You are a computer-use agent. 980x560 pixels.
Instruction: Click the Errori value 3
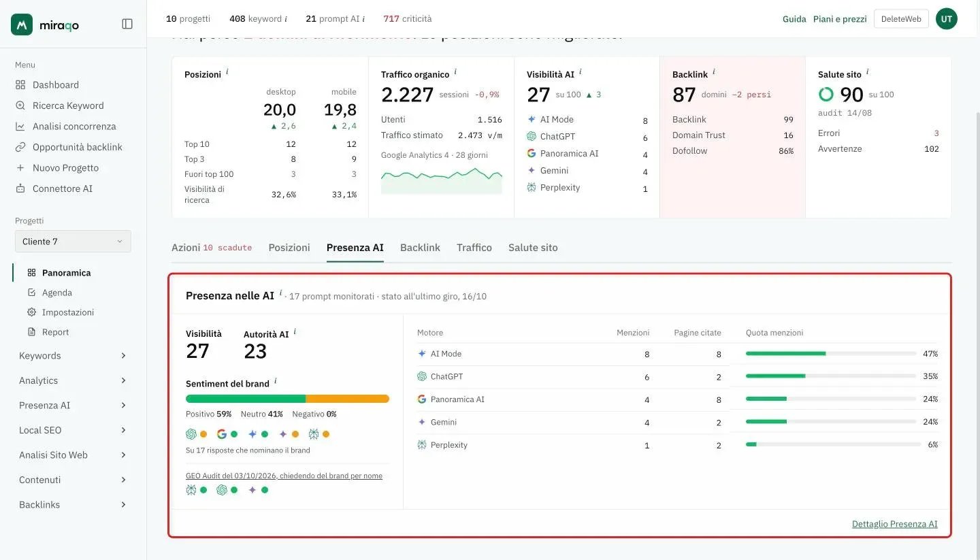click(x=936, y=133)
